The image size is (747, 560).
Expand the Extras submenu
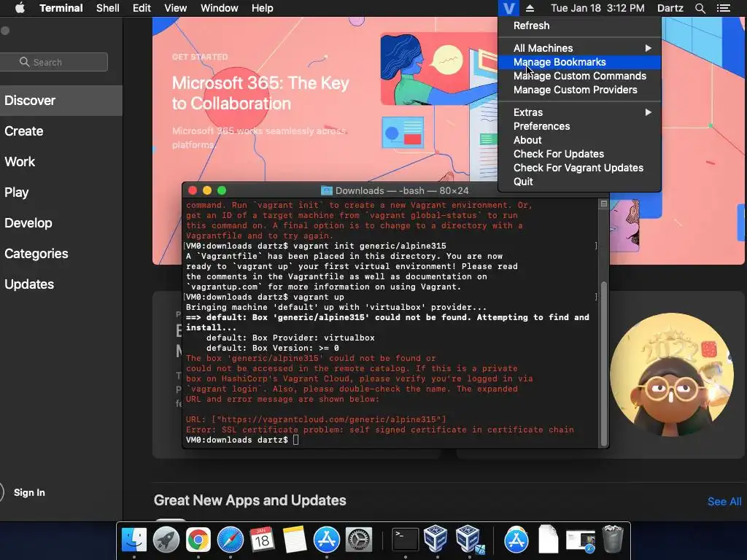pos(579,112)
